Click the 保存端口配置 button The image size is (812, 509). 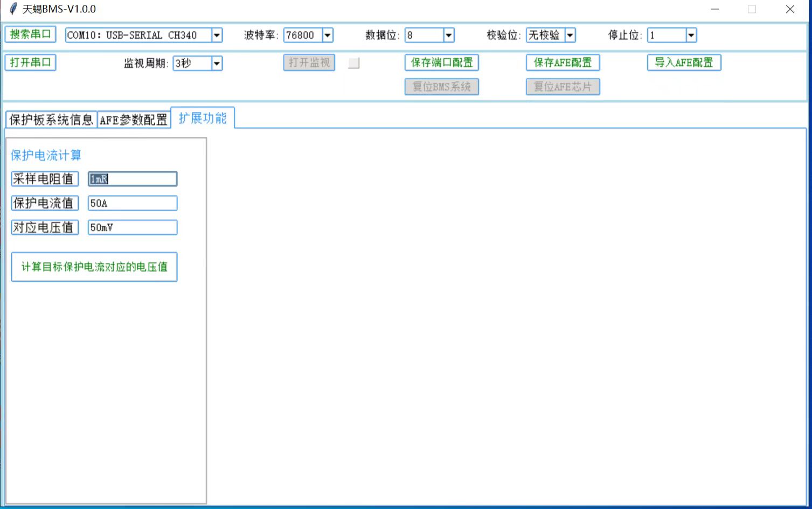441,62
